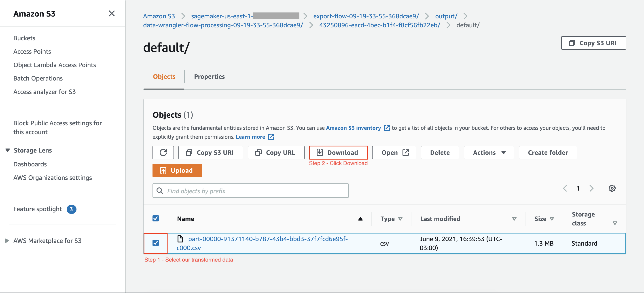Open the Learn more link
The height and width of the screenshot is (293, 644).
250,137
